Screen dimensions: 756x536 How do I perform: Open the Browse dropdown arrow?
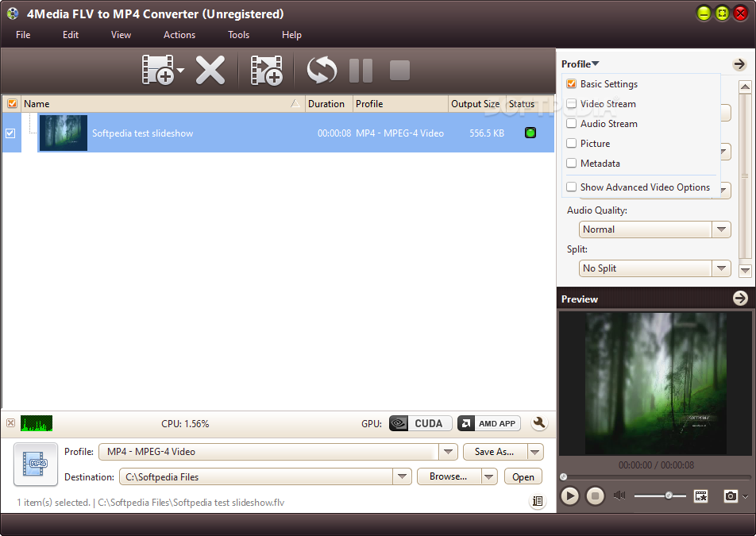[x=489, y=476]
